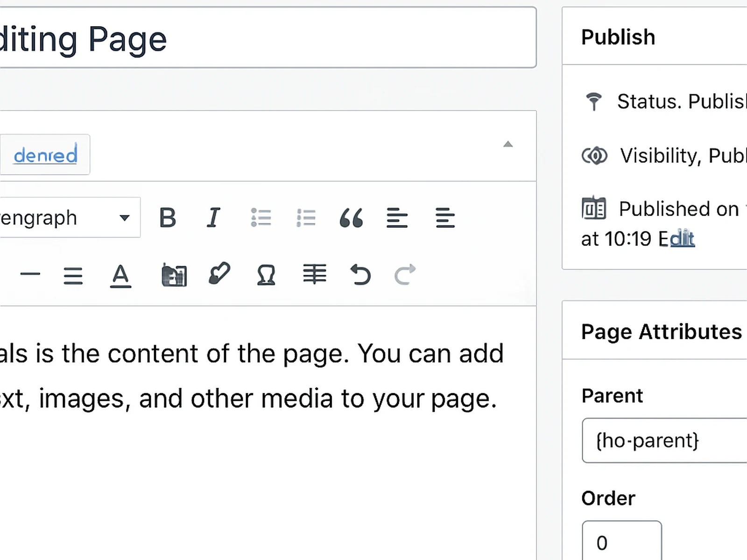Viewport: 747px width, 560px height.
Task: Open the Parent page dropdown
Action: point(663,441)
